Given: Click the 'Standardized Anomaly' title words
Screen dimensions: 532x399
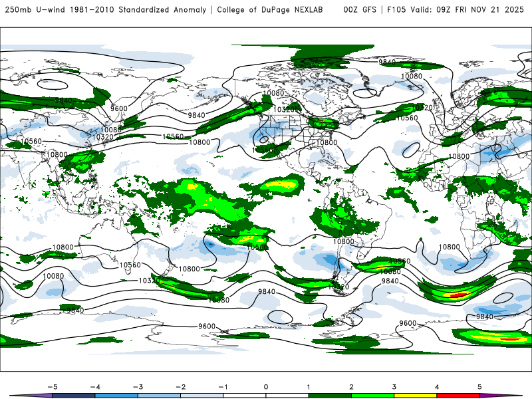Looking at the screenshot, I should (x=162, y=9).
